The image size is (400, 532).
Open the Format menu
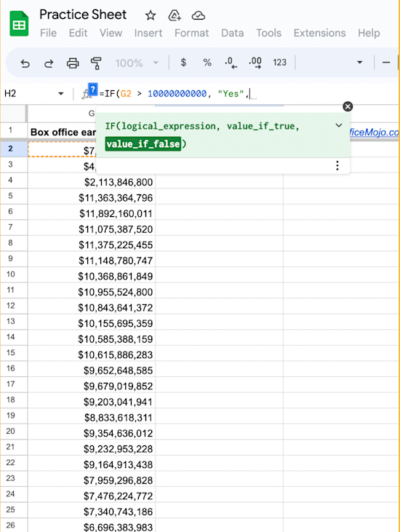click(x=191, y=33)
